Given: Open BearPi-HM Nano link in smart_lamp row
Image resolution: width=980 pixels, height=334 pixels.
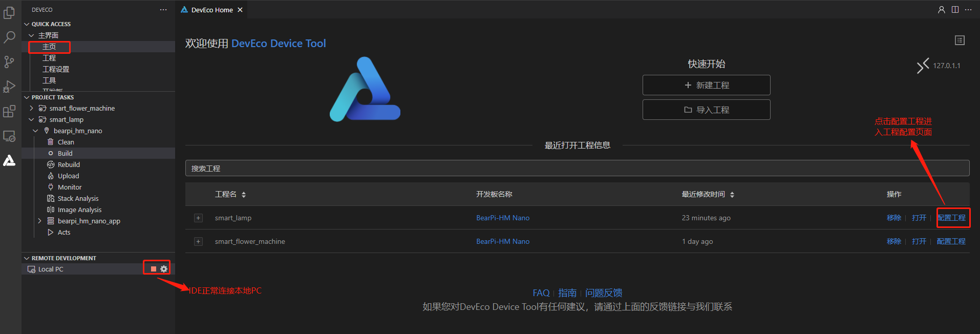Looking at the screenshot, I should tap(503, 218).
